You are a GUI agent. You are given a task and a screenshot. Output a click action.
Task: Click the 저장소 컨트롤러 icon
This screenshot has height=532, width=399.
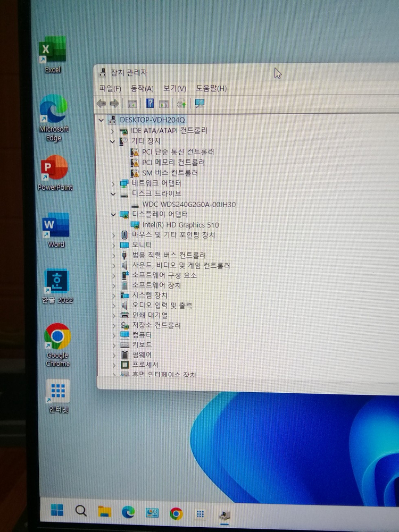click(125, 325)
